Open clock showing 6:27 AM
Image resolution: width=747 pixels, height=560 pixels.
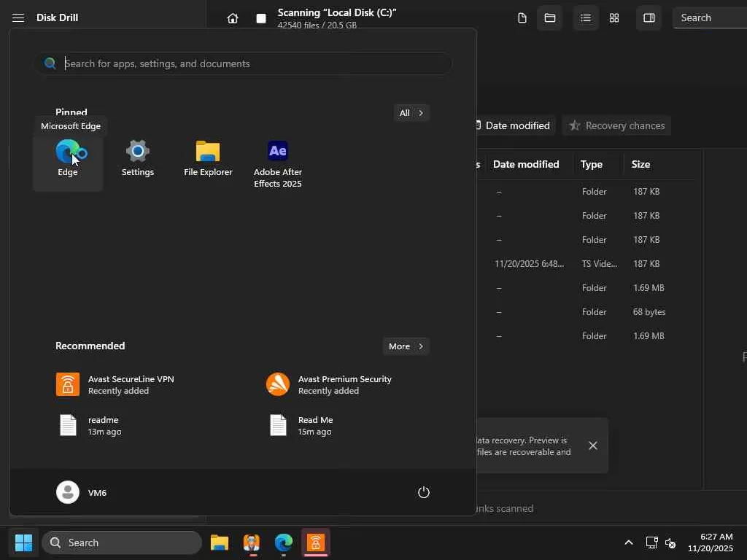coord(711,542)
